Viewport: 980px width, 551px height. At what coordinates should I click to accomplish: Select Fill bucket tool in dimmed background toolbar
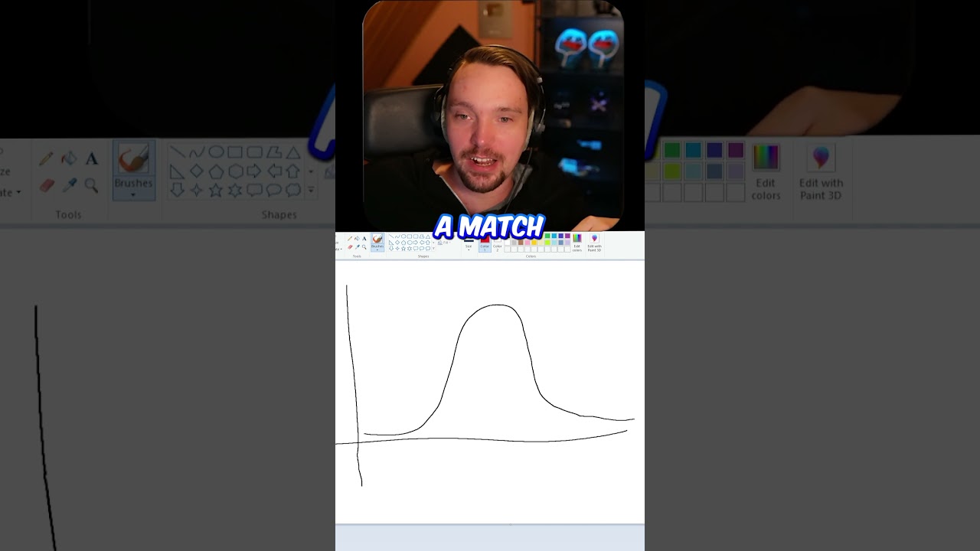(69, 158)
